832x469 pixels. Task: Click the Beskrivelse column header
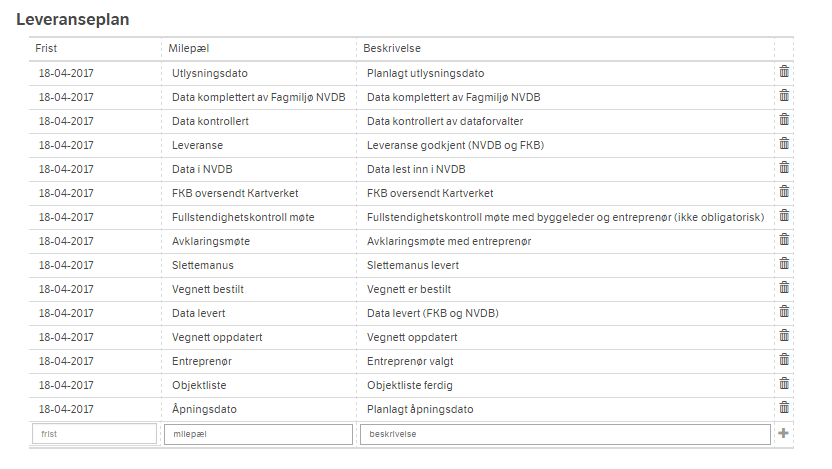[392, 48]
